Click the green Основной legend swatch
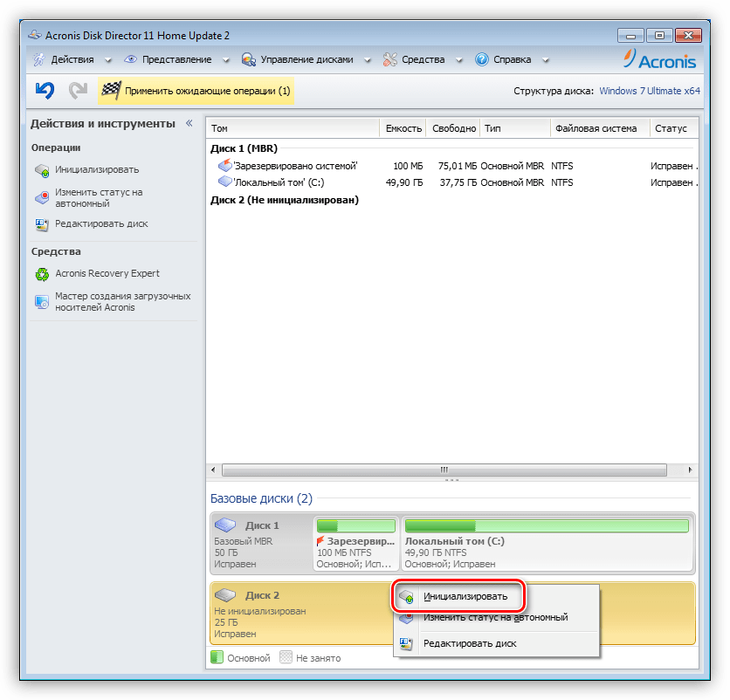 (x=217, y=657)
